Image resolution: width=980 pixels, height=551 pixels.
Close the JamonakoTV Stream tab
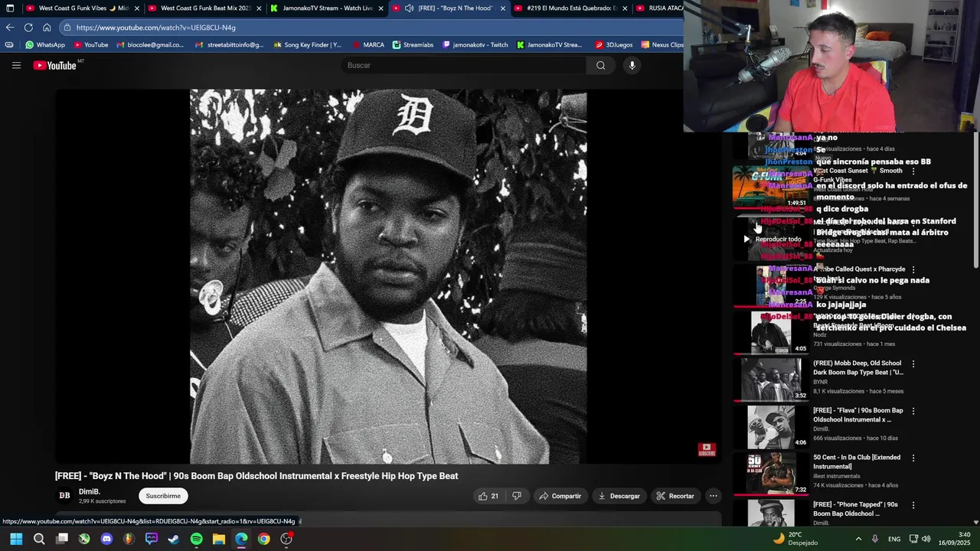(381, 8)
